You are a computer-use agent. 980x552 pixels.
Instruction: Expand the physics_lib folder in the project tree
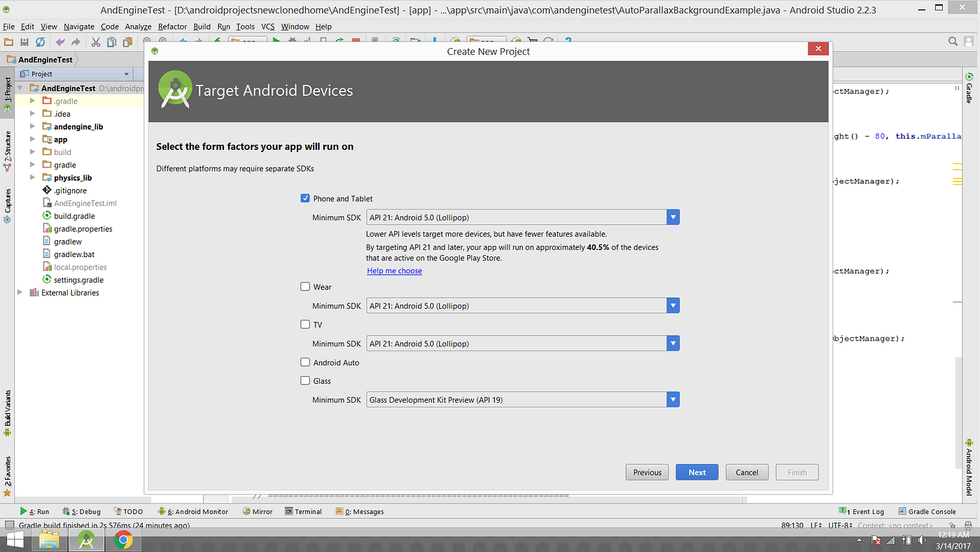(31, 177)
